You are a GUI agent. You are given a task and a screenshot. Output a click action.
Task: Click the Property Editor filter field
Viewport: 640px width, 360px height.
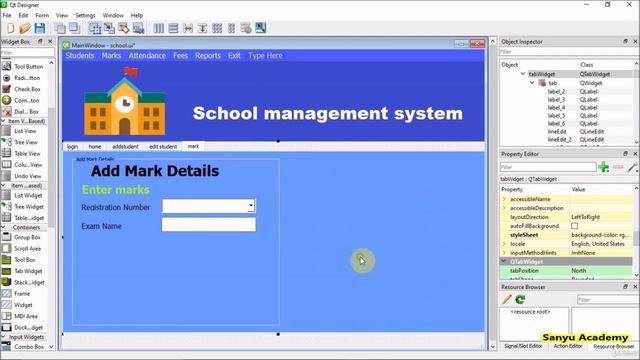[548, 167]
